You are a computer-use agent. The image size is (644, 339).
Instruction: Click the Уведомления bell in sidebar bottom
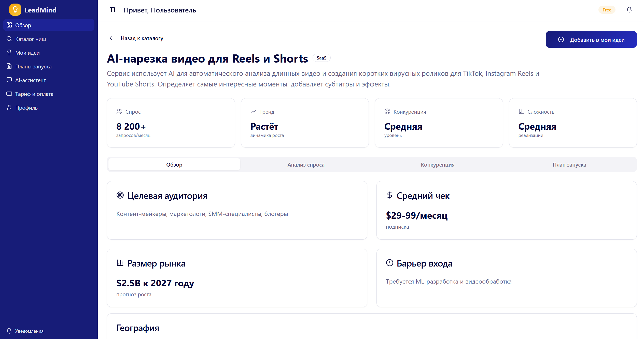pyautogui.click(x=10, y=331)
